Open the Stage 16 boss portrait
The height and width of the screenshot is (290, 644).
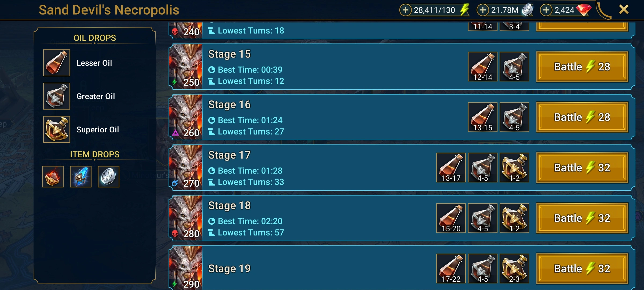click(186, 117)
